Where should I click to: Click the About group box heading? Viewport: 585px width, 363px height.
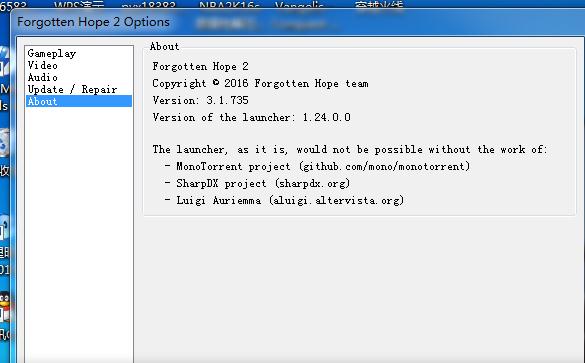click(164, 47)
